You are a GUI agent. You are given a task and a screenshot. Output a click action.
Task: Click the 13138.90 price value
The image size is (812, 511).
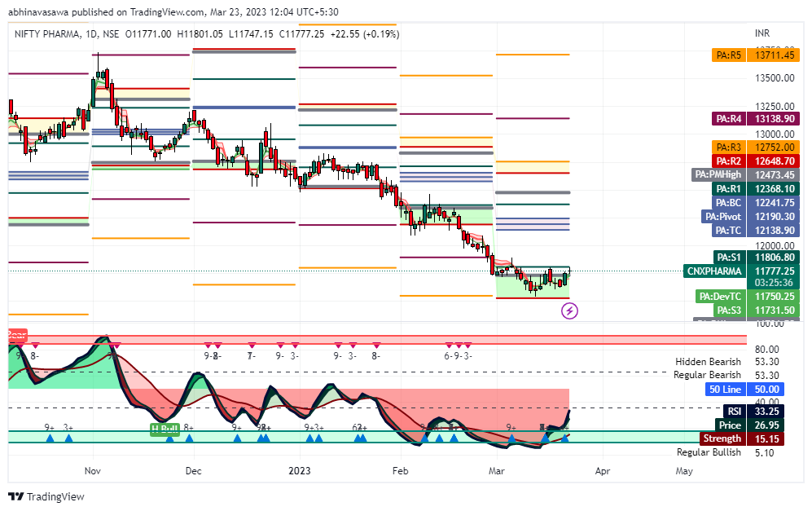pyautogui.click(x=775, y=119)
